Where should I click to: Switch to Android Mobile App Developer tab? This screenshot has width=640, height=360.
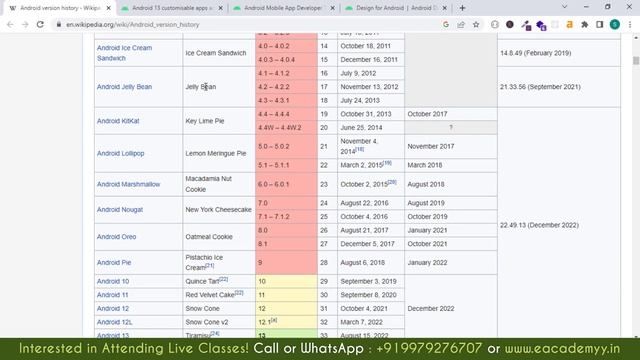click(283, 8)
